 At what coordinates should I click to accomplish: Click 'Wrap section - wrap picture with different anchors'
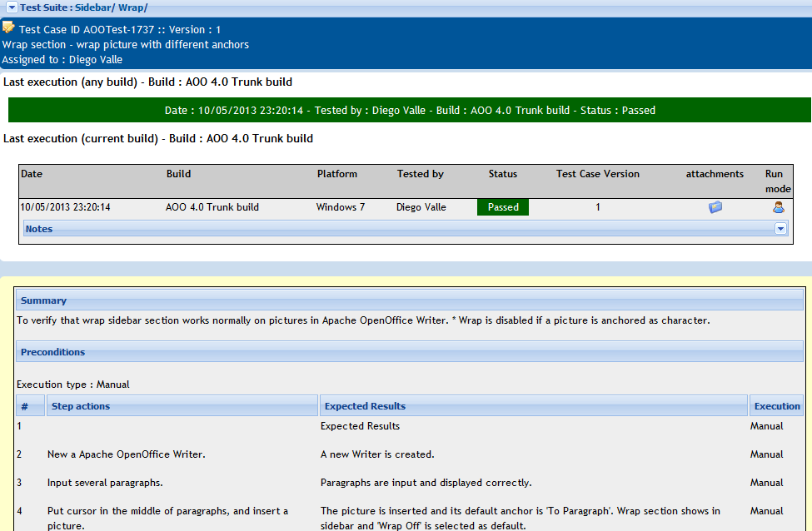pyautogui.click(x=125, y=44)
